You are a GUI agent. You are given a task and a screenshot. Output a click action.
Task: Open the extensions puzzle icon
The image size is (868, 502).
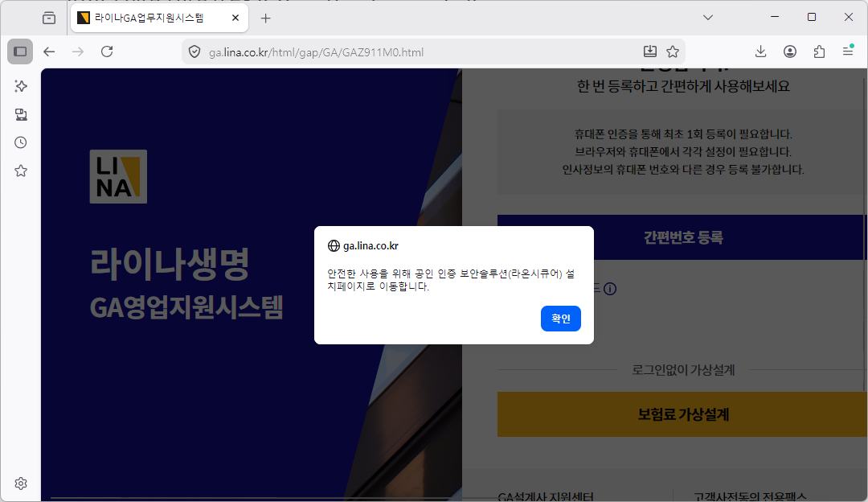[819, 51]
